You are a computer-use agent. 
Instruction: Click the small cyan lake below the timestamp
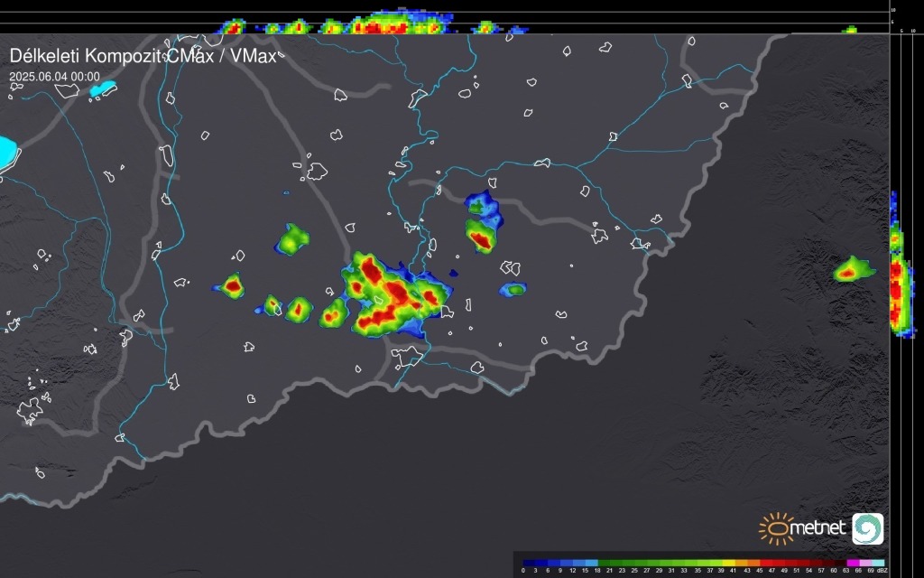tap(103, 89)
